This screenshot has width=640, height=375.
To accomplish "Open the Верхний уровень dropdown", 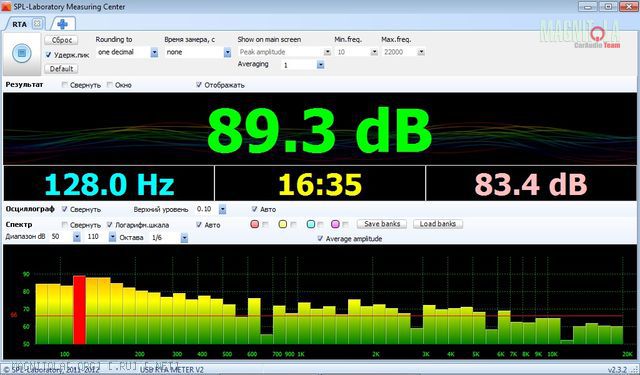I will click(x=222, y=209).
